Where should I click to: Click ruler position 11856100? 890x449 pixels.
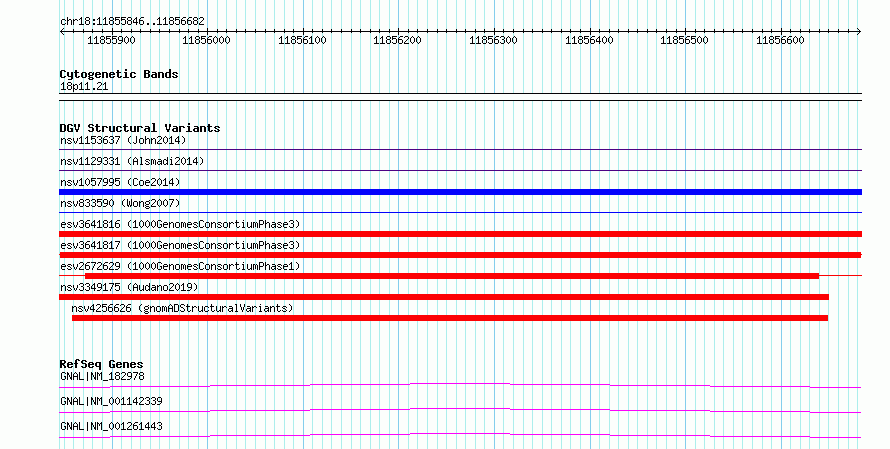click(x=302, y=41)
